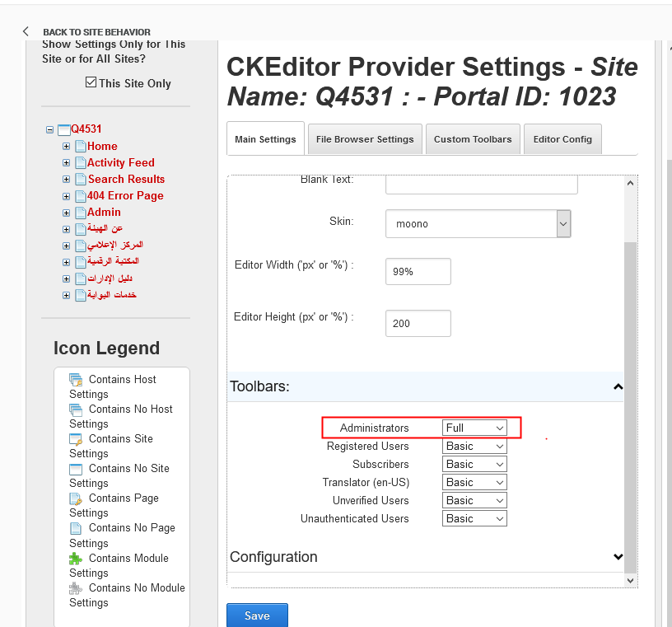Click the Editor Height input field
Image resolution: width=672 pixels, height=627 pixels.
click(418, 323)
